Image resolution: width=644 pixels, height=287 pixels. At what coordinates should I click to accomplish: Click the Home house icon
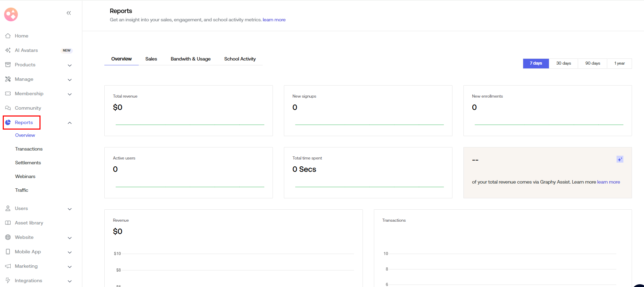[8, 36]
